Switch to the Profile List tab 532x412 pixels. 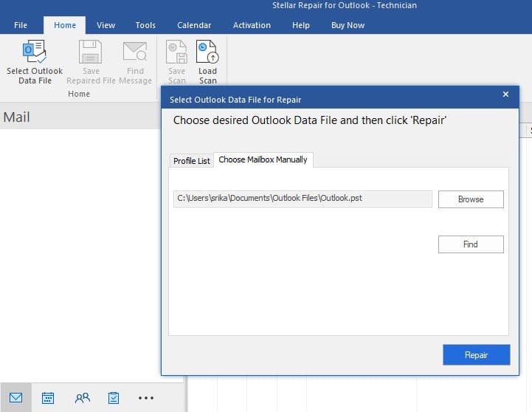click(192, 161)
